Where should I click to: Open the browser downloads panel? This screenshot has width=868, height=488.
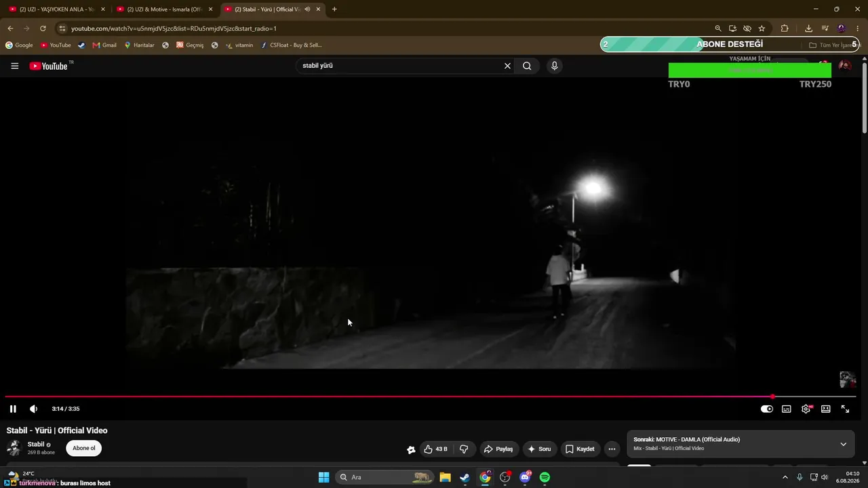pyautogui.click(x=808, y=28)
